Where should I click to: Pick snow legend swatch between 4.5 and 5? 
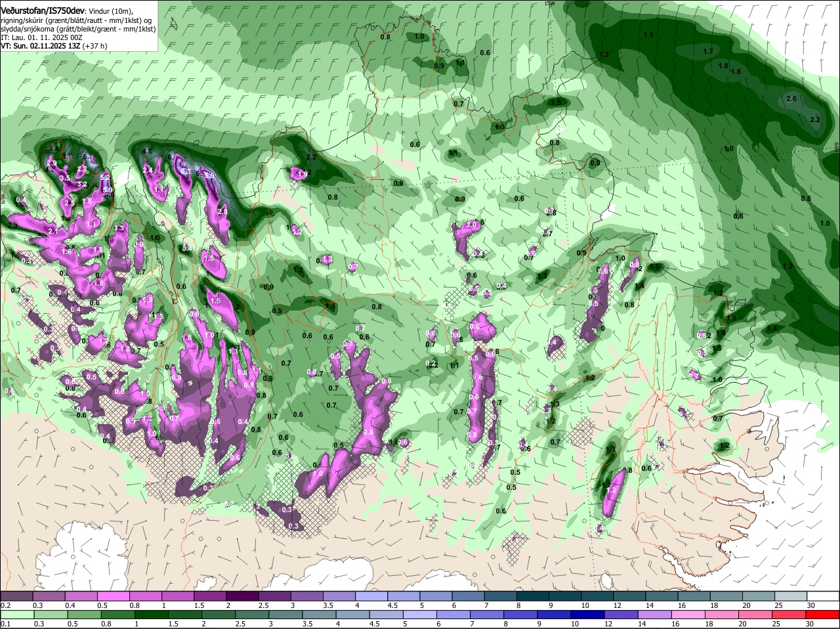tap(402, 596)
